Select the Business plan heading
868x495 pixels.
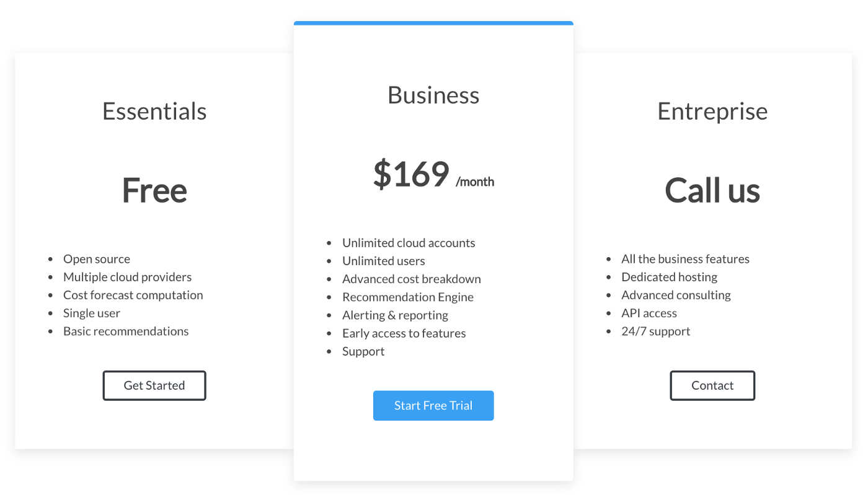[433, 95]
